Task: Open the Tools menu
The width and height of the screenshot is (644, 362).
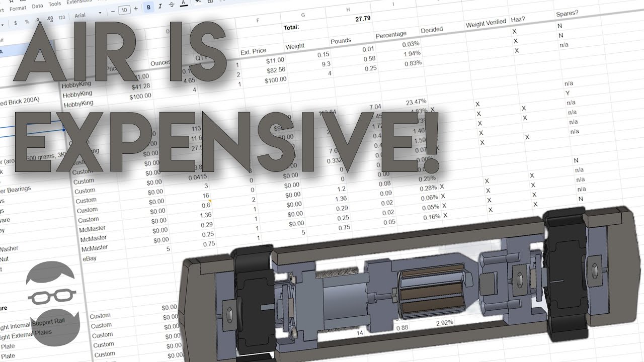Action: pos(55,4)
